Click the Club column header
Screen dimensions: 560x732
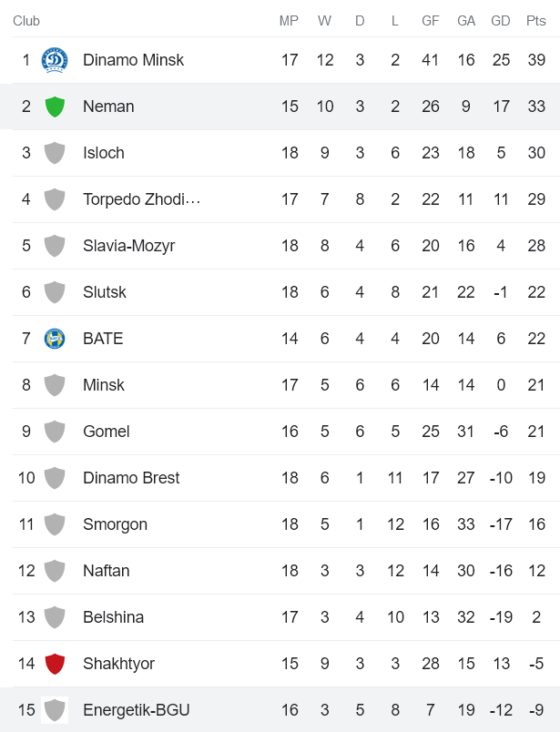(26, 21)
